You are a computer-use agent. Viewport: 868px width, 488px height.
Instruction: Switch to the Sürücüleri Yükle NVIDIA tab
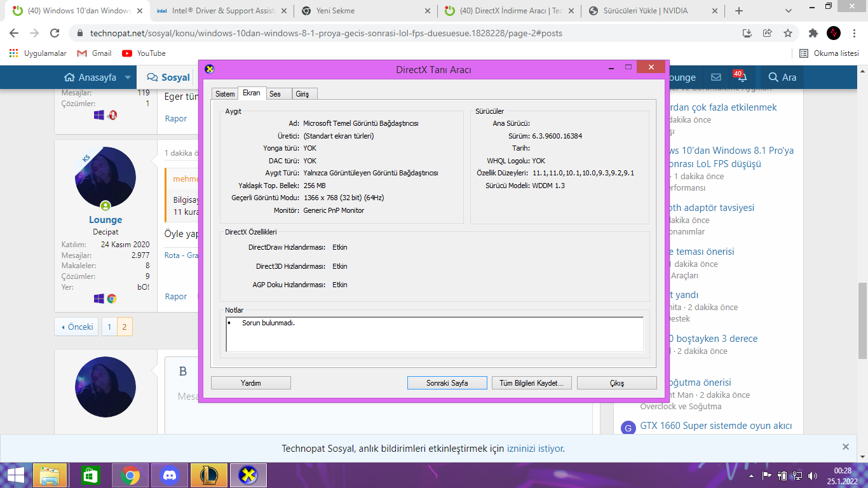[x=654, y=11]
